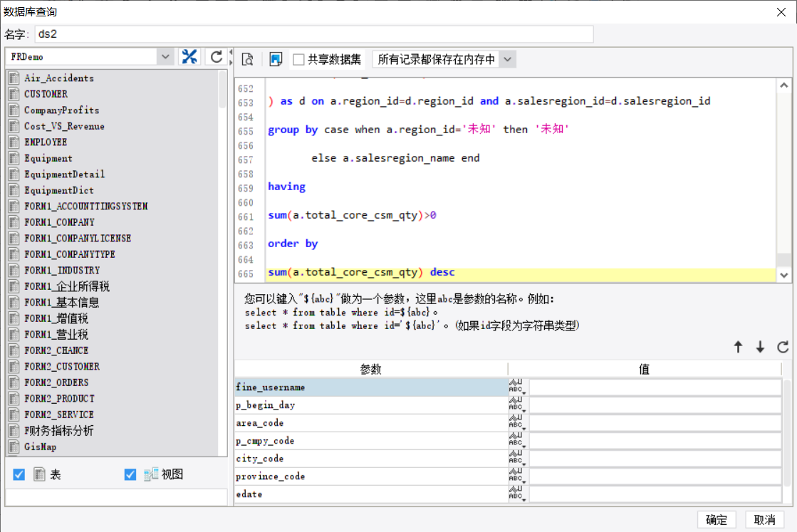Select the FORM1_增值税 table
This screenshot has height=532, width=797.
(56, 318)
